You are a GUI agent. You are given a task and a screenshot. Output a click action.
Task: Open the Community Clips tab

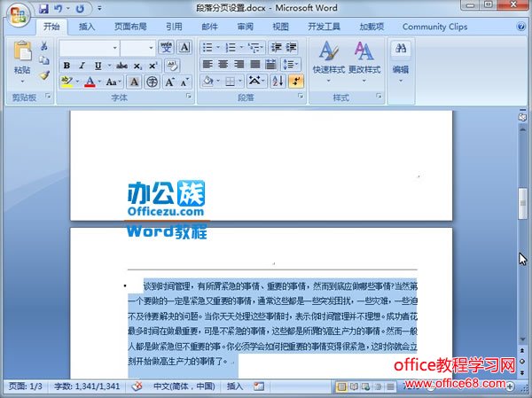coord(434,27)
